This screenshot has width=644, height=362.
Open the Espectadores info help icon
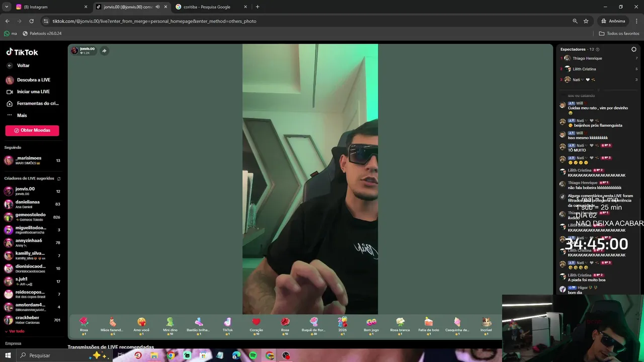click(598, 49)
